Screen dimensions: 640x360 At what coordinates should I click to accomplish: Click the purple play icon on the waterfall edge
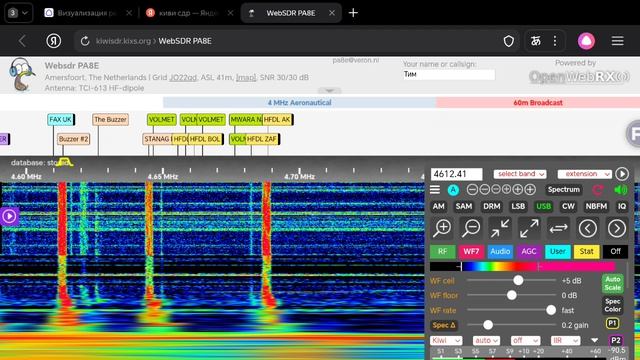click(9, 216)
